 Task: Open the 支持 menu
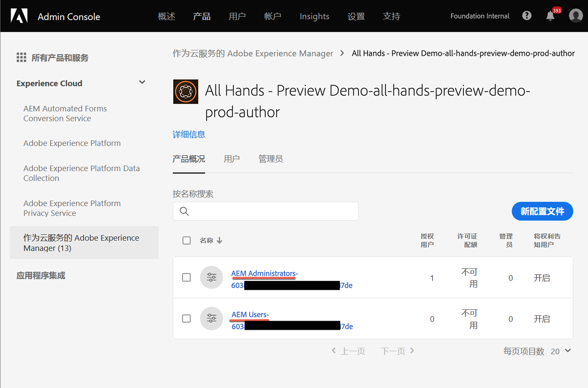click(x=392, y=16)
